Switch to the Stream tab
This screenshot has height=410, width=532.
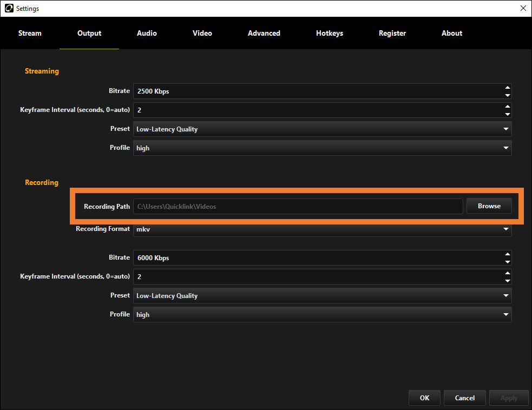tap(30, 33)
